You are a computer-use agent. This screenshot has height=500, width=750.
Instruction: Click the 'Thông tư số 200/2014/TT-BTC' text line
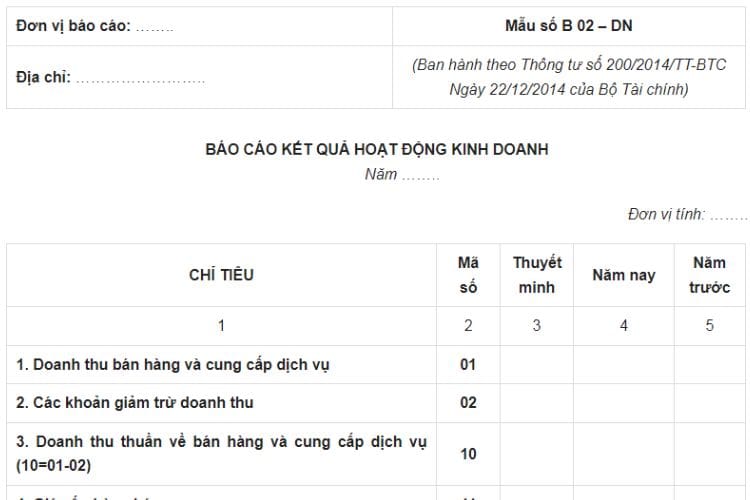(568, 65)
